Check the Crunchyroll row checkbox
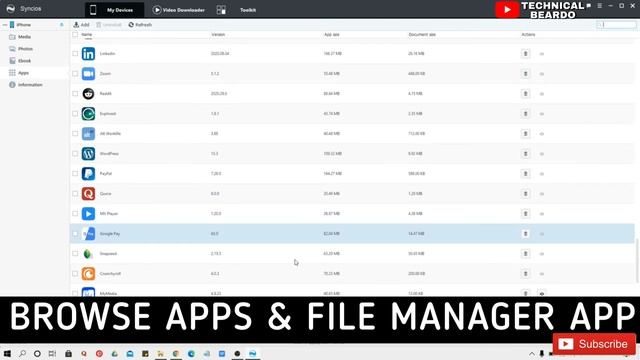640x360 pixels. [75, 273]
